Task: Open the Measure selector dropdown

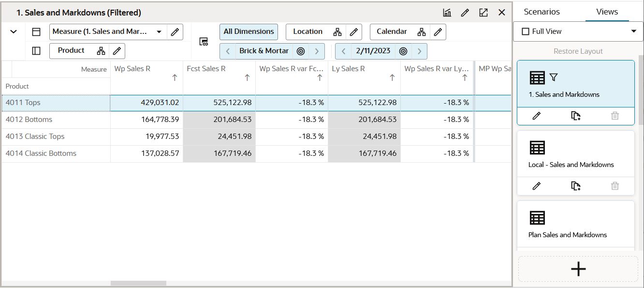Action: pyautogui.click(x=160, y=31)
